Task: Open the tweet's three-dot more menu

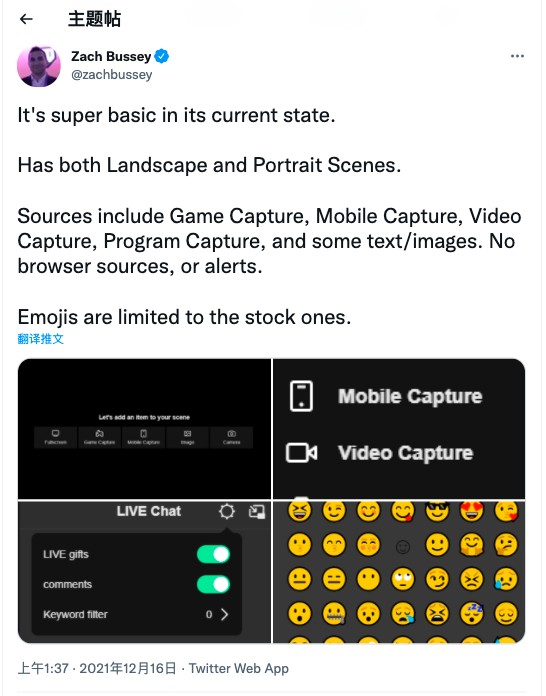Action: click(517, 56)
